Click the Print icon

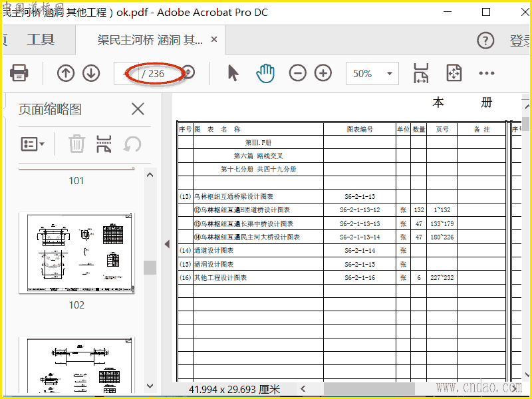pos(19,73)
